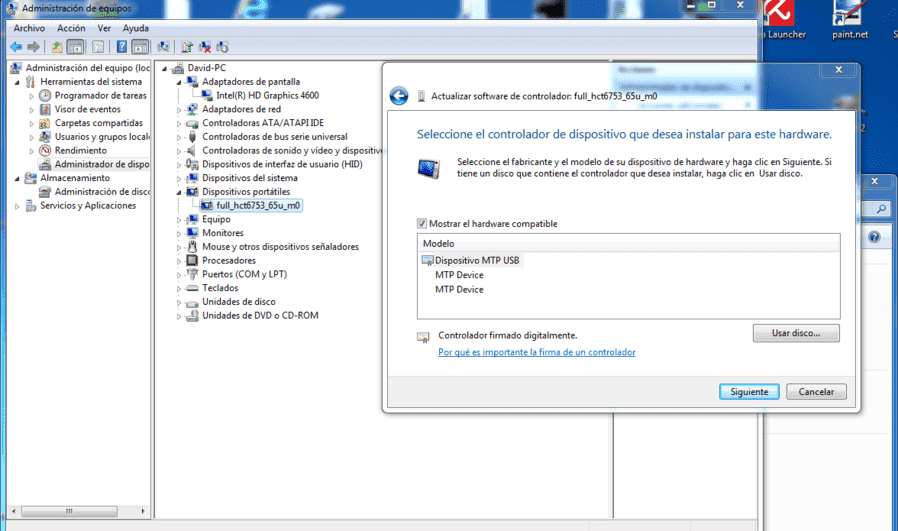The height and width of the screenshot is (531, 898).
Task: Select Dispositivo MTP USB in model list
Action: click(x=477, y=260)
